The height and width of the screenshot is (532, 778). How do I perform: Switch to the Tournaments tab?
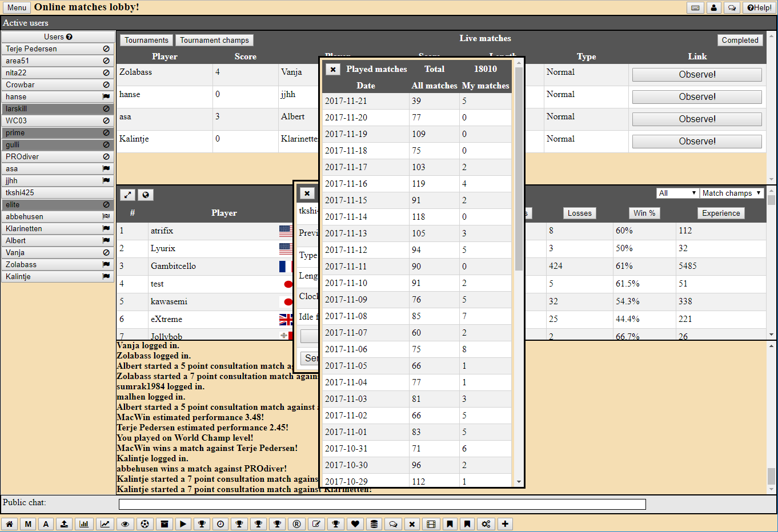click(146, 40)
